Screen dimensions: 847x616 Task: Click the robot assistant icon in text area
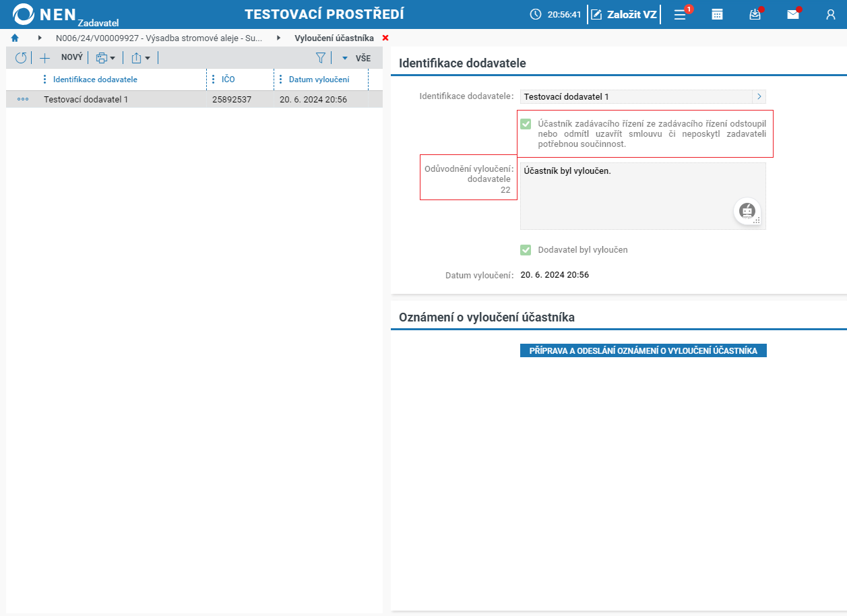click(747, 211)
